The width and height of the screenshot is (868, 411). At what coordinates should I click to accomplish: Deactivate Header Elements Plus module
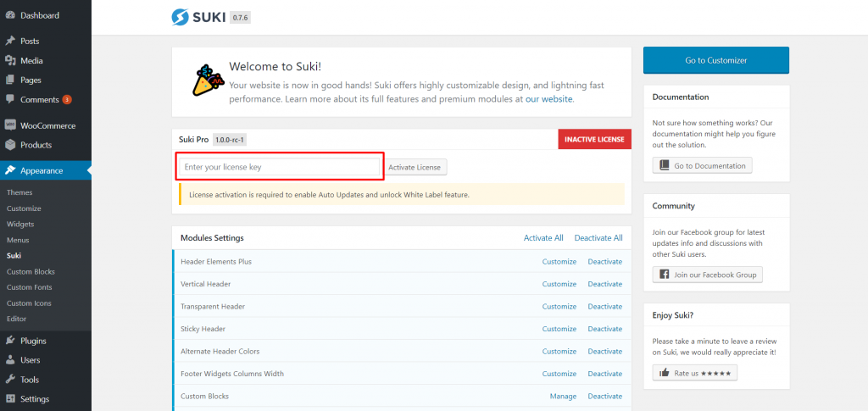coord(605,262)
